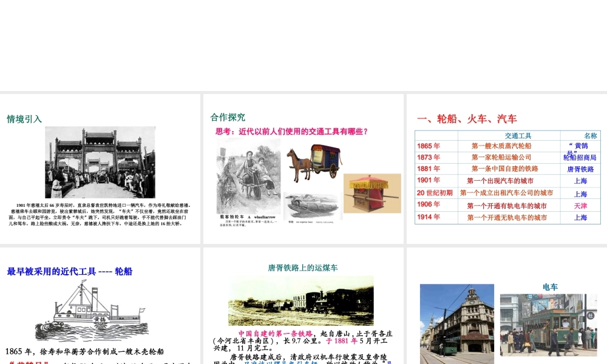Open the black-and-white archway street photo
Screen dimensions: 607x364
(100, 163)
